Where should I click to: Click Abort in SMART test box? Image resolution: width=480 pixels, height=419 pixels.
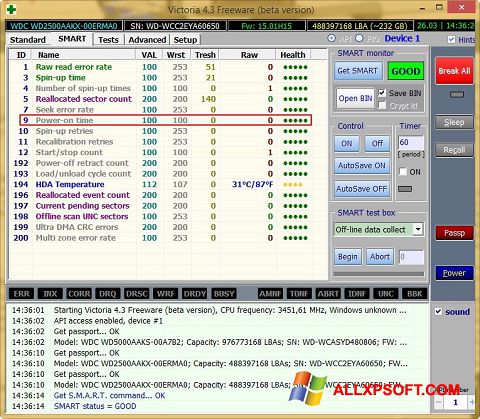380,257
